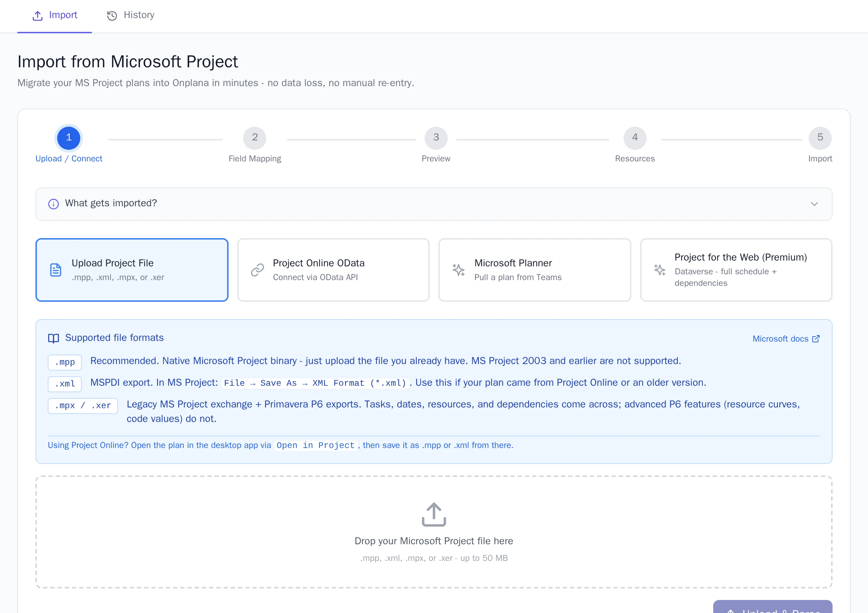Screen dimensions: 868x613
Task: Click the chevron beside What gets imported?
Action: [x=814, y=204]
